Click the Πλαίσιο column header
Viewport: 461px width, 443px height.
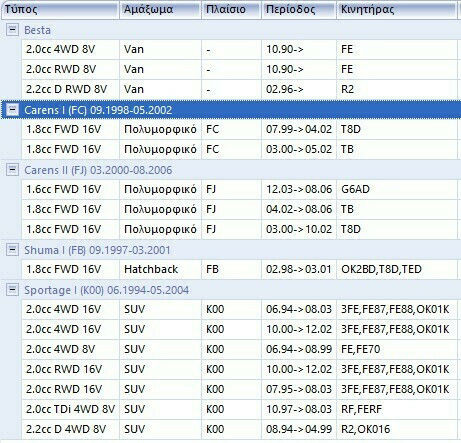231,9
